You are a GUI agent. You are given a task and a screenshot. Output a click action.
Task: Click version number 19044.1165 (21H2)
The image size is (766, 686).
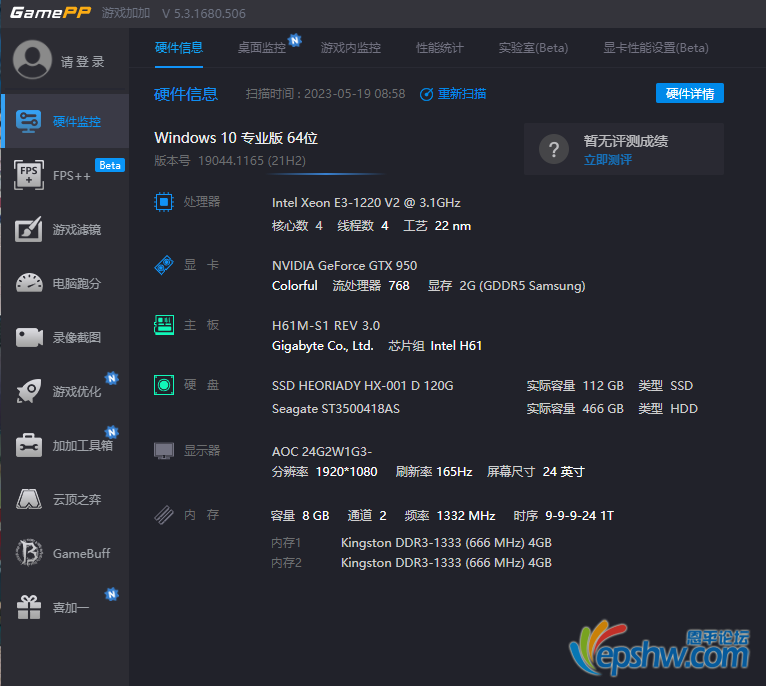[x=252, y=161]
